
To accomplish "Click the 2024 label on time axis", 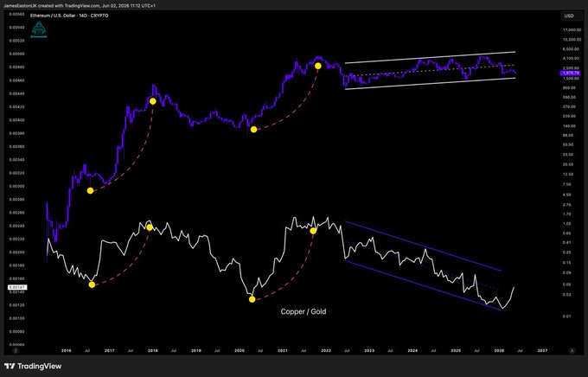I will coord(412,351).
